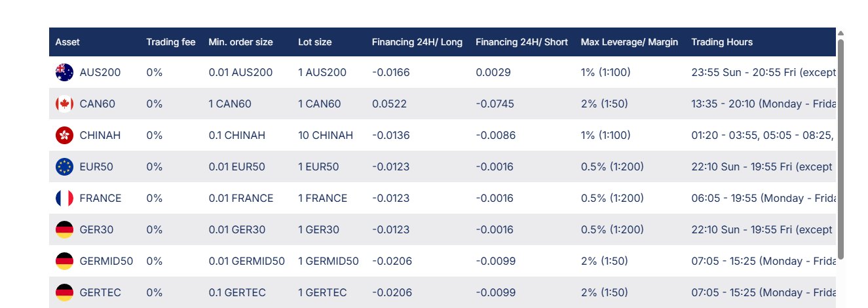Select the Max Leverage/ Margin header

pyautogui.click(x=629, y=42)
